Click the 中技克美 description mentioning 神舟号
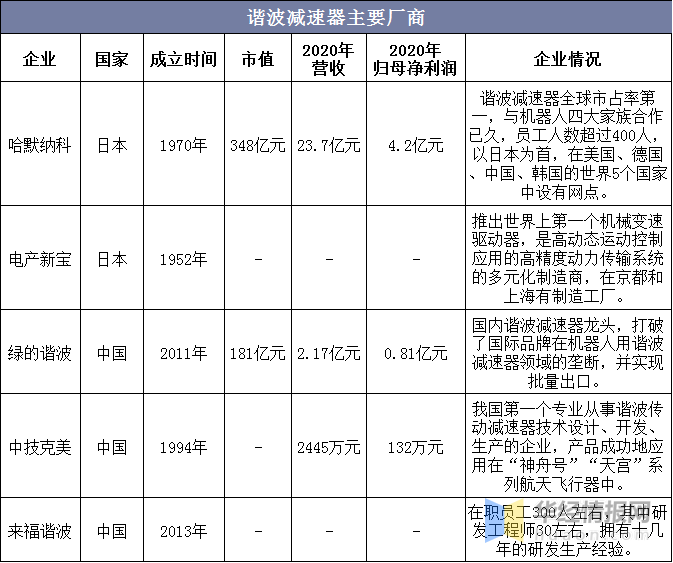Viewport: 673px width, 563px height. click(x=567, y=447)
